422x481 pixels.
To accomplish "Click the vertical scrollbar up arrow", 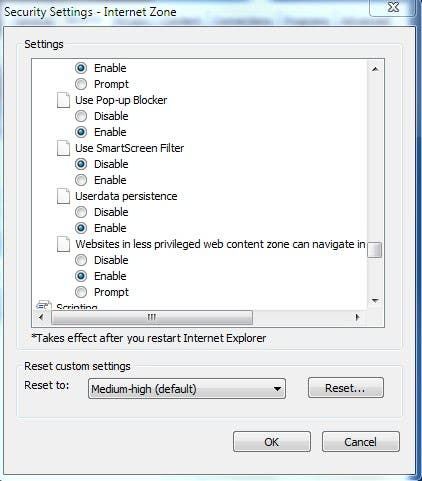I will point(375,69).
